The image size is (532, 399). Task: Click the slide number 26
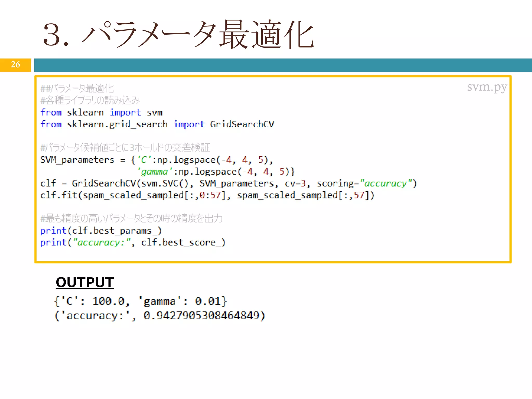(x=15, y=64)
